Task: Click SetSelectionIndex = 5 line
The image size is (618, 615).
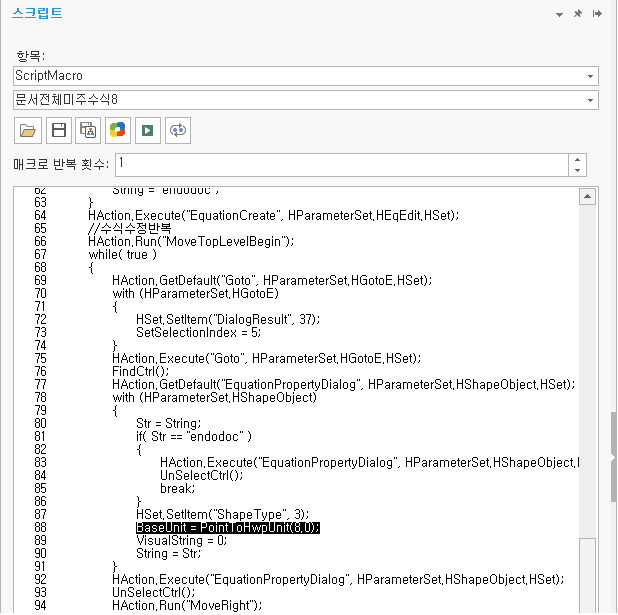Action: [x=198, y=332]
